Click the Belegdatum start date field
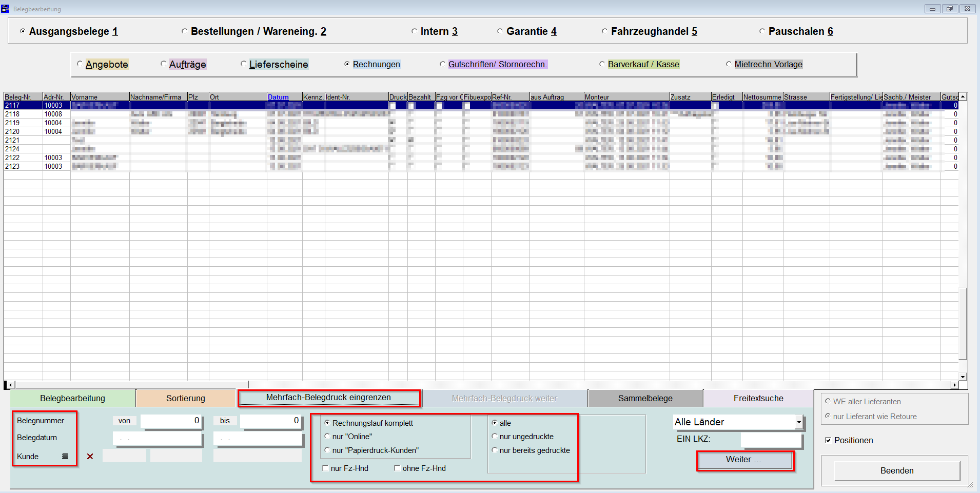This screenshot has height=493, width=980. point(158,439)
